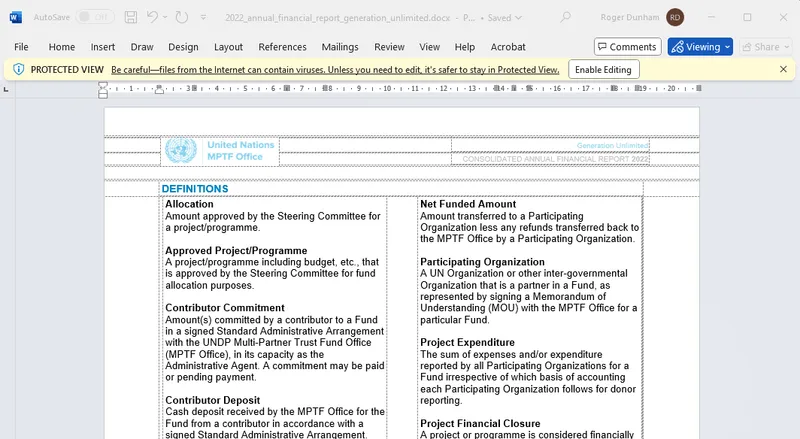Open the Comments pane button
Screen dimensions: 800x439
point(628,47)
